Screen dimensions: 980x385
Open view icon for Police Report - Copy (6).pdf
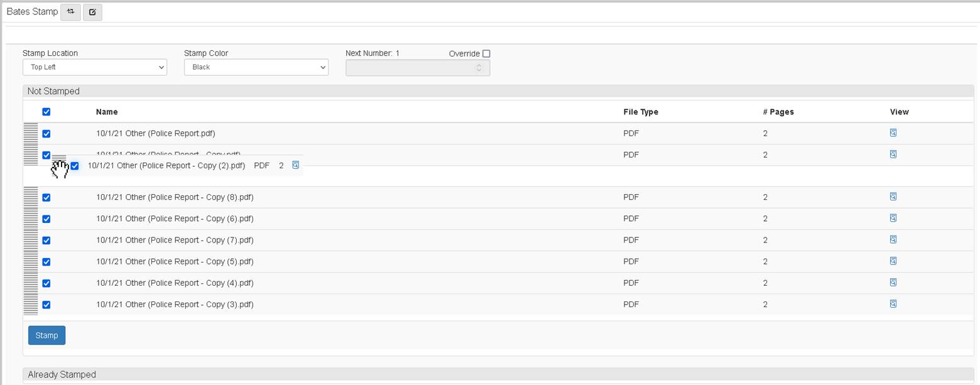pos(893,218)
